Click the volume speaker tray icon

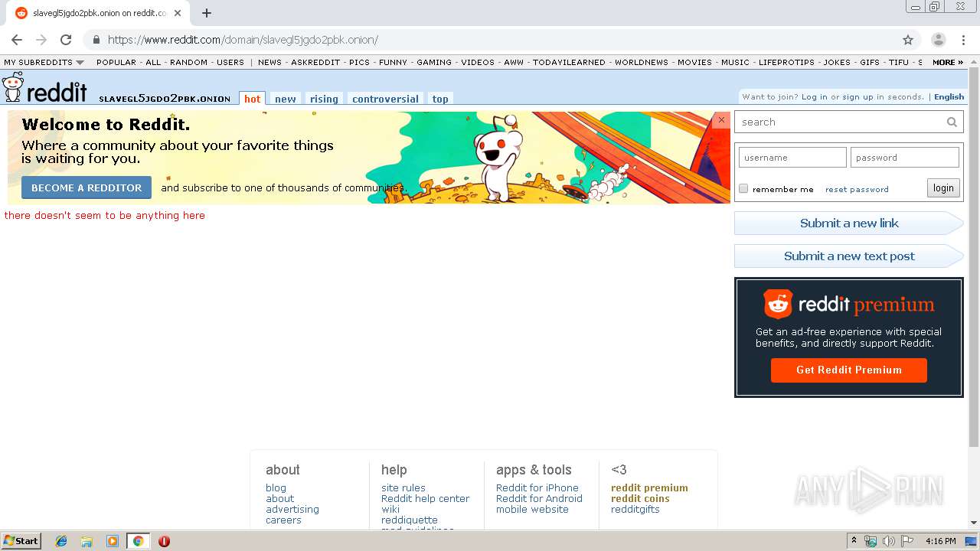click(x=889, y=541)
